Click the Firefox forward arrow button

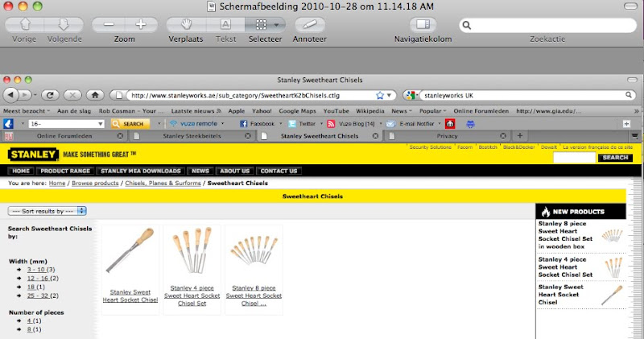coord(25,95)
